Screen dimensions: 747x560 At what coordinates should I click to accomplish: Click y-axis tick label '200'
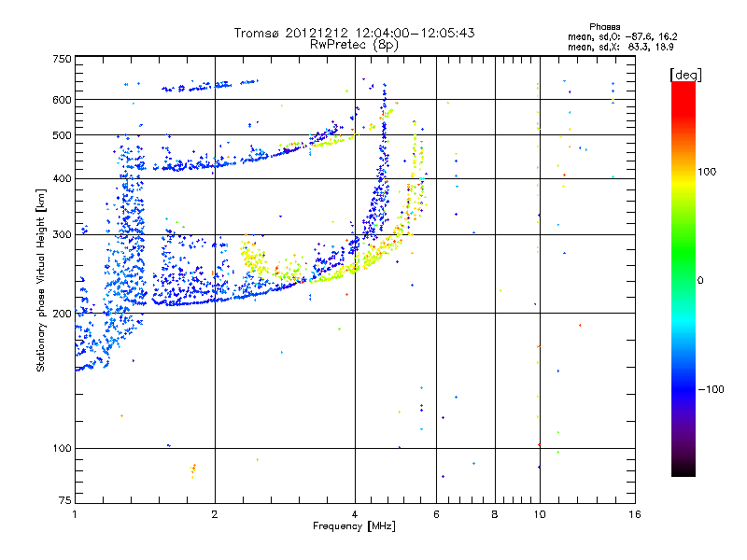[x=62, y=314]
